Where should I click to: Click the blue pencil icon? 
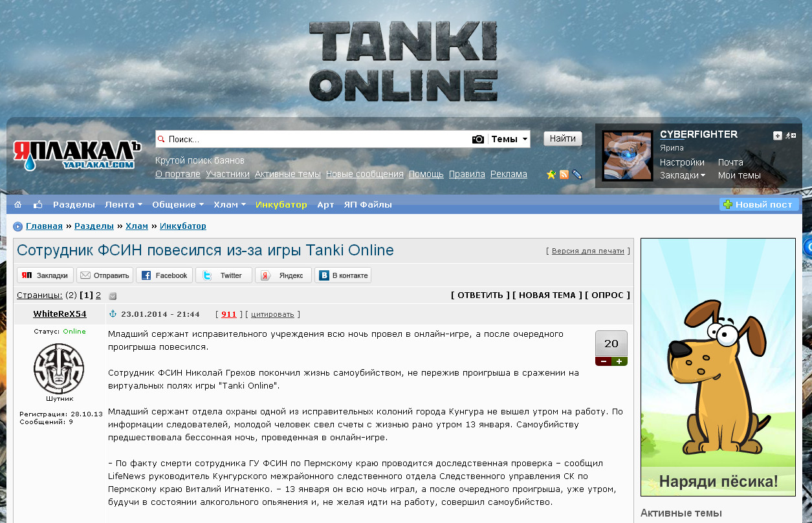pyautogui.click(x=577, y=175)
